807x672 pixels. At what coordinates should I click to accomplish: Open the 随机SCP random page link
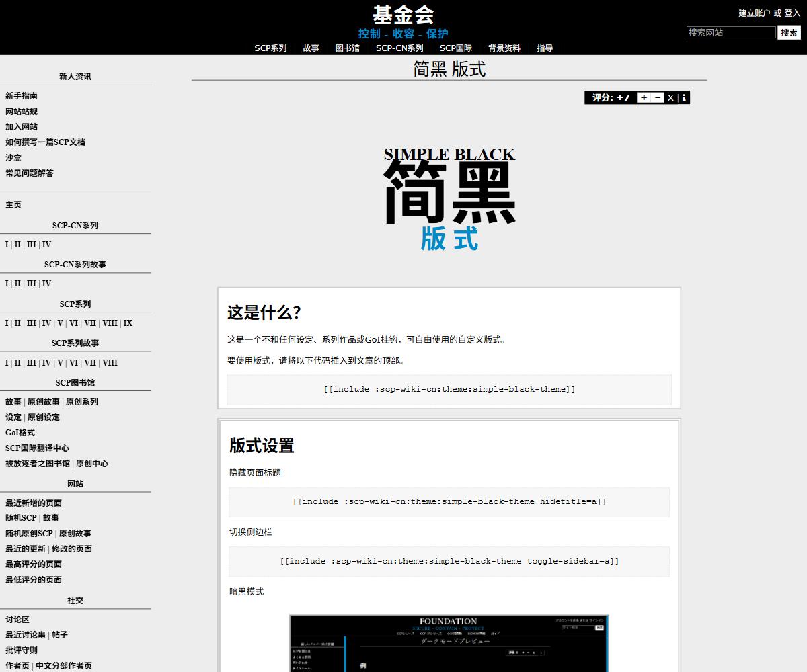click(x=20, y=517)
